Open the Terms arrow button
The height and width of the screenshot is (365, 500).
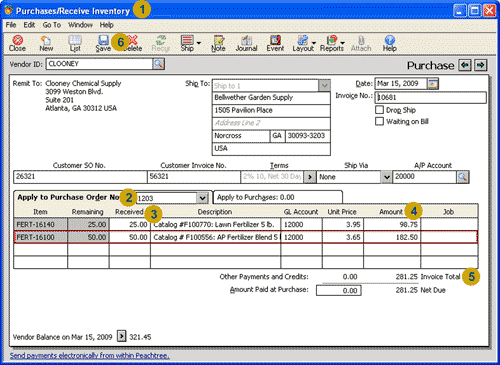point(310,177)
